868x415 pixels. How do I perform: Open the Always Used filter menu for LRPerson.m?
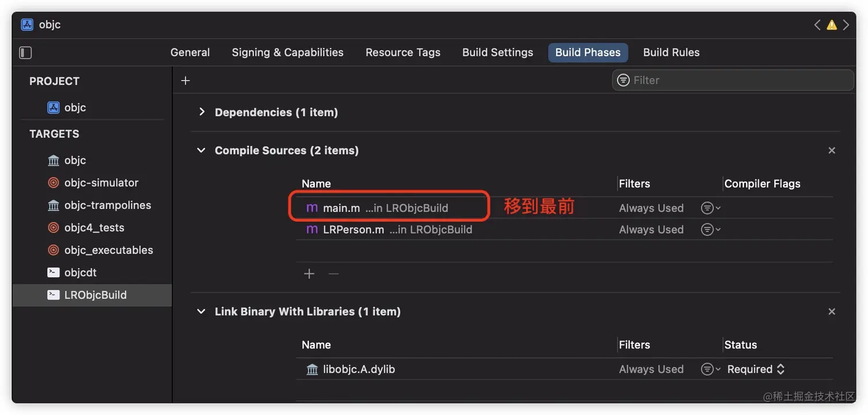click(x=710, y=229)
